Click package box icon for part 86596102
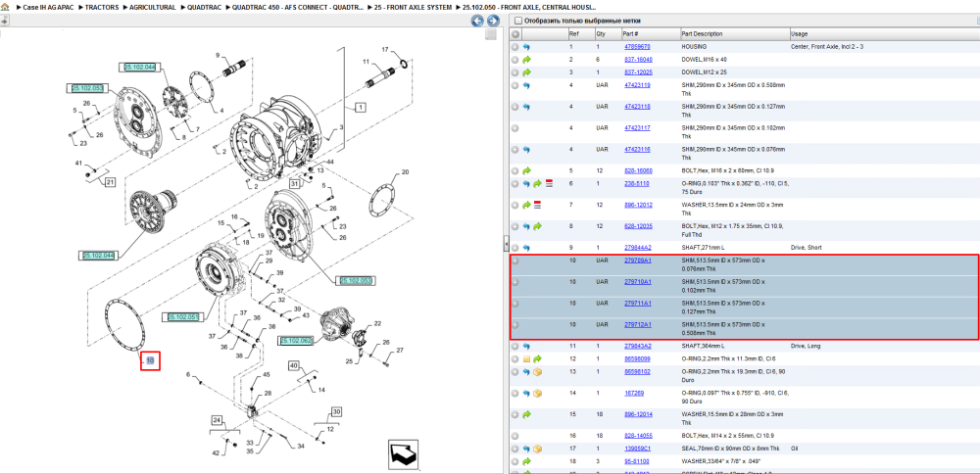This screenshot has width=980, height=474. click(x=537, y=371)
